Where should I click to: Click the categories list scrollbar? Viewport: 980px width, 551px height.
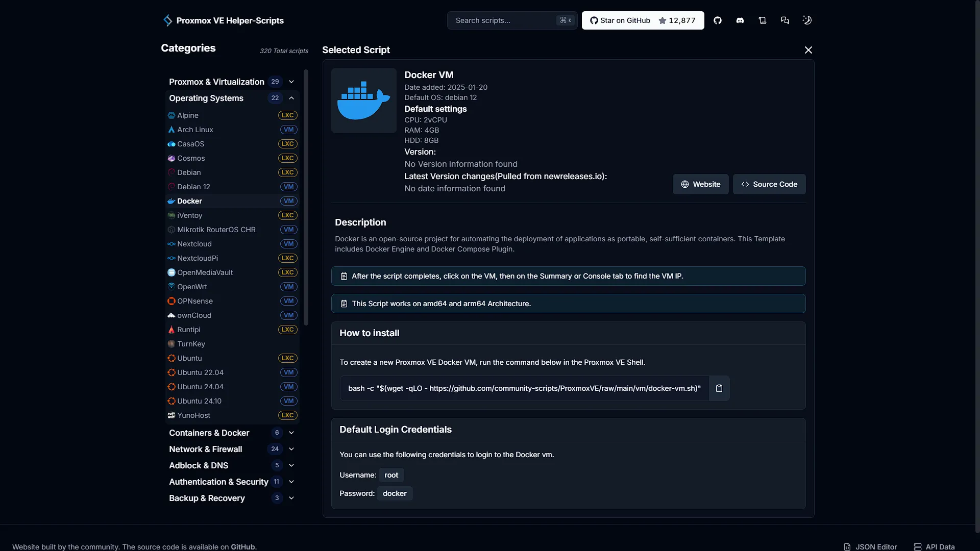[x=306, y=197]
